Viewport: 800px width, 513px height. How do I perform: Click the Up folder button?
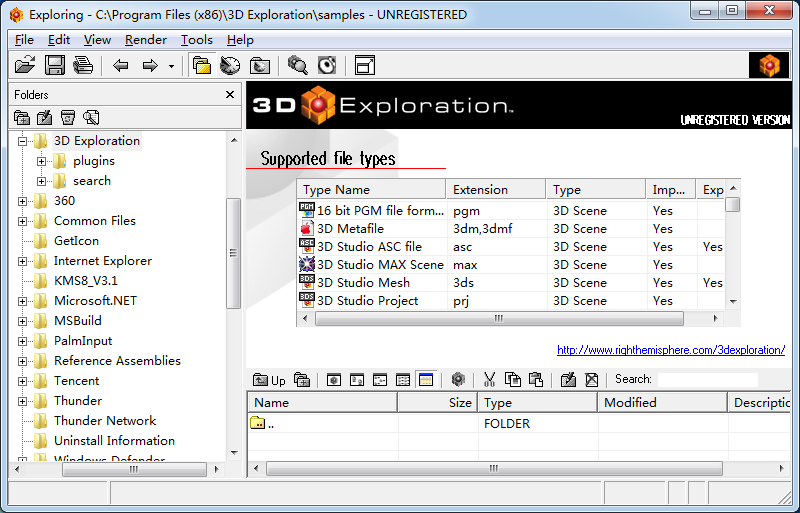[269, 380]
